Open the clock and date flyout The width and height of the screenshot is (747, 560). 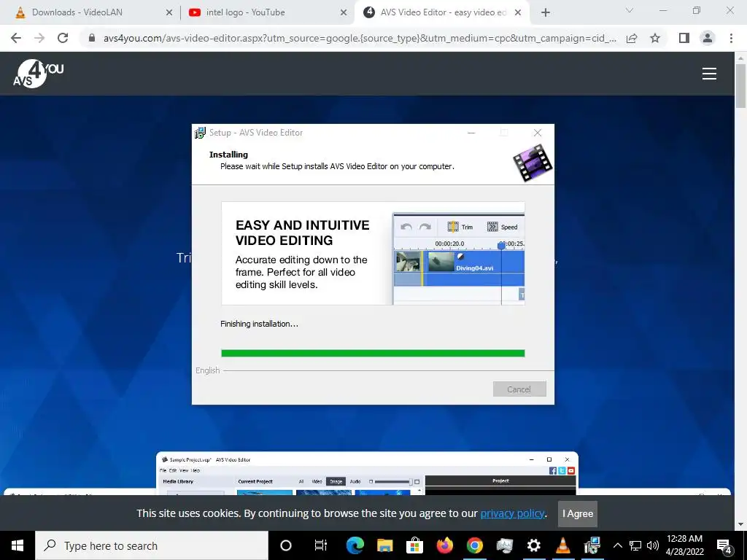(684, 545)
